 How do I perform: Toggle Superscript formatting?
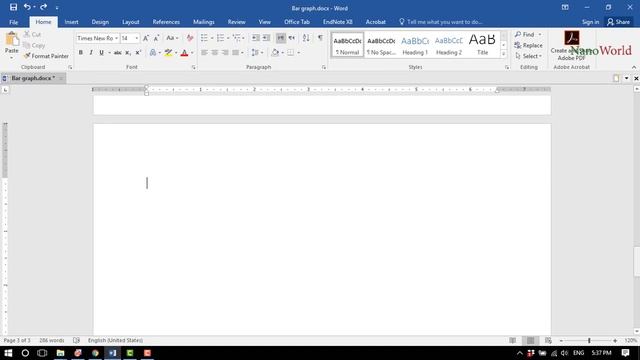[x=138, y=53]
